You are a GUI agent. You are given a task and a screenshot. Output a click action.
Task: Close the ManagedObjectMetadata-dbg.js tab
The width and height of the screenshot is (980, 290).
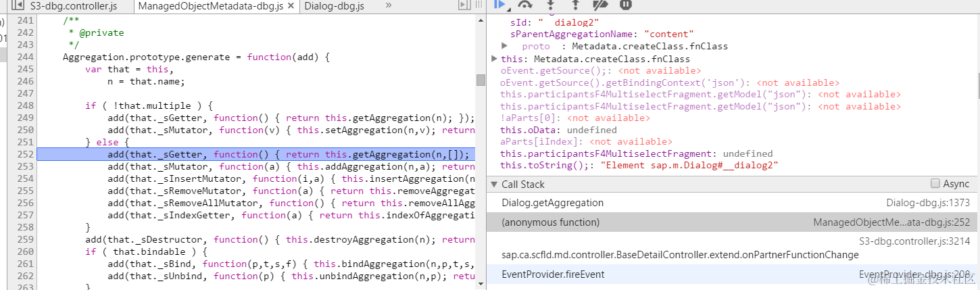point(291,6)
